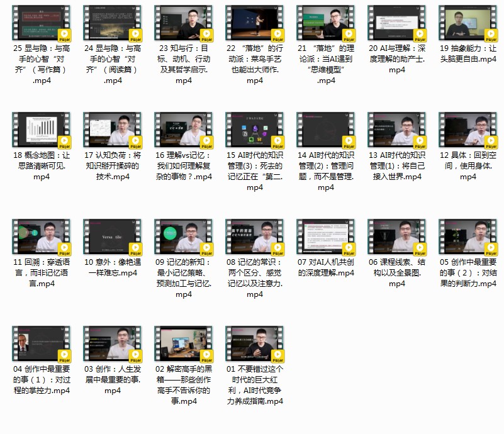Screen dimensions: 504x434
Task: Select the 17 认知负荷 video icon
Action: (113, 130)
